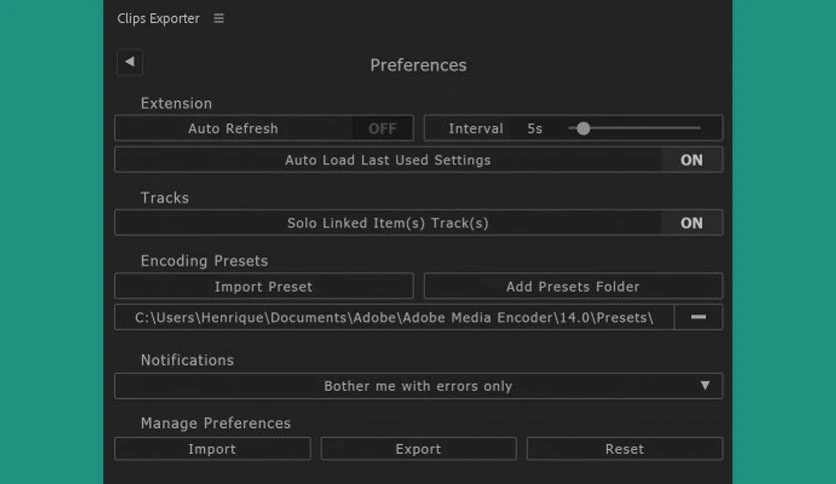Viewport: 836px width, 484px height.
Task: Click the Encoding Presets section label
Action: coord(204,261)
